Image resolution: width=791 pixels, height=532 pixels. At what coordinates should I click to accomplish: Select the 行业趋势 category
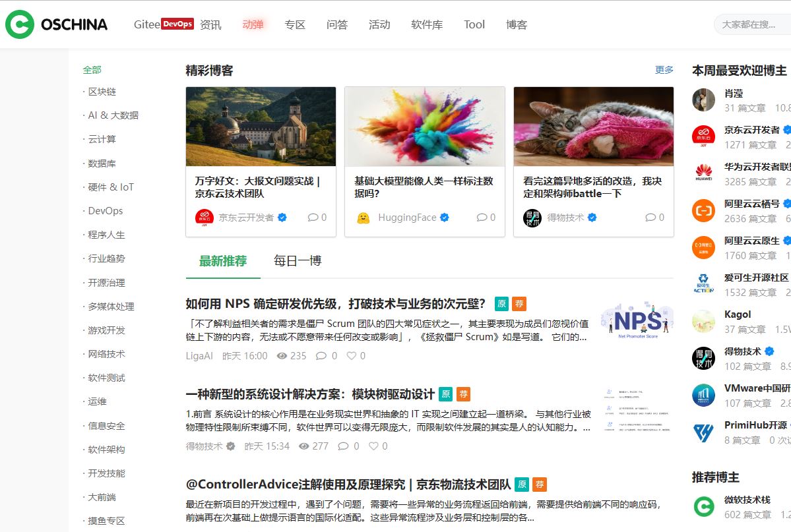[106, 258]
